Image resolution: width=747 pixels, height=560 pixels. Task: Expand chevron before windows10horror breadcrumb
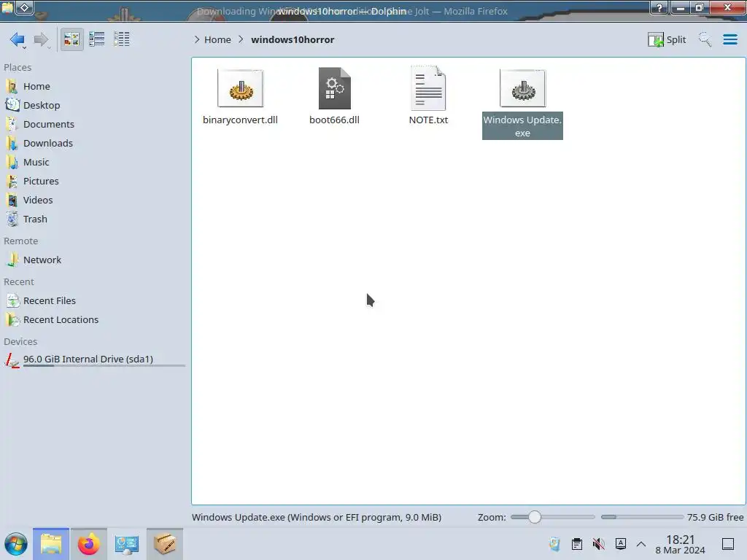[241, 39]
